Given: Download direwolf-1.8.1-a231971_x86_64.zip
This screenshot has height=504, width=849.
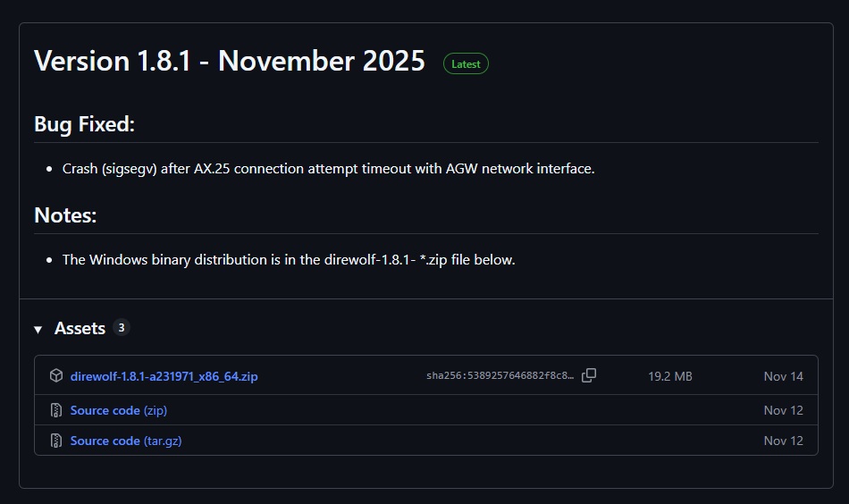Looking at the screenshot, I should coord(164,376).
